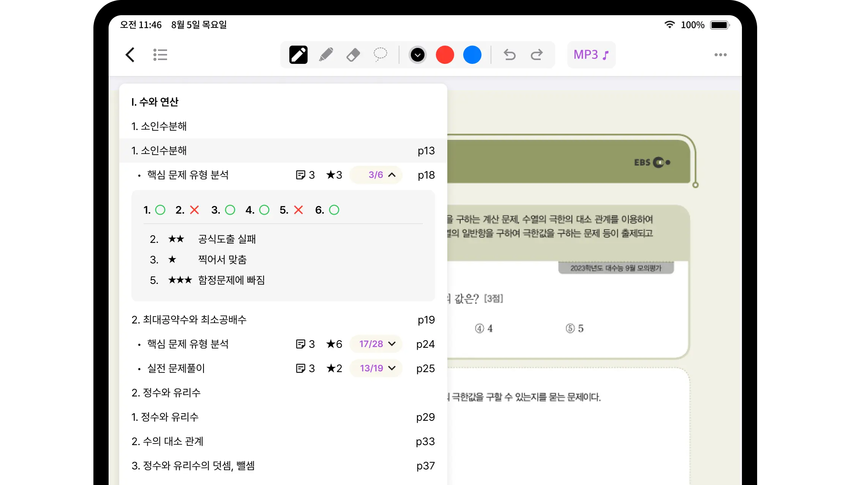This screenshot has width=868, height=485.
Task: Select the lasso selection tool
Action: (x=380, y=55)
